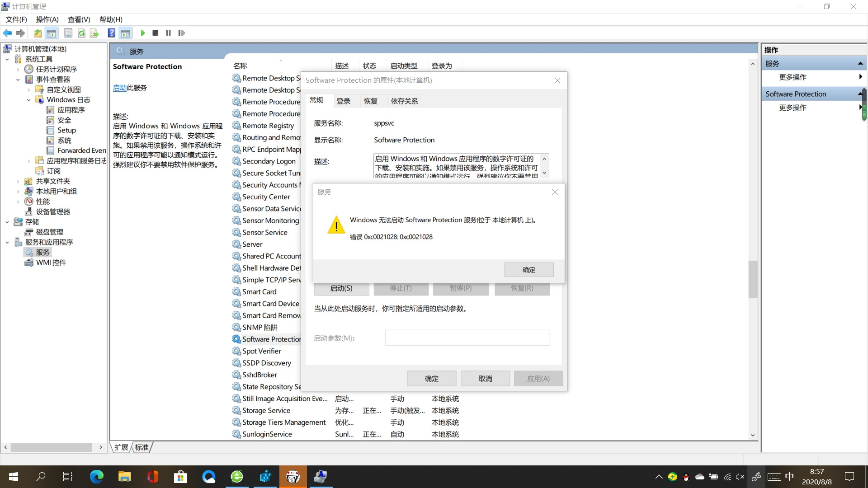Open the Properties toolbar icon
This screenshot has width=868, height=488.
click(68, 33)
